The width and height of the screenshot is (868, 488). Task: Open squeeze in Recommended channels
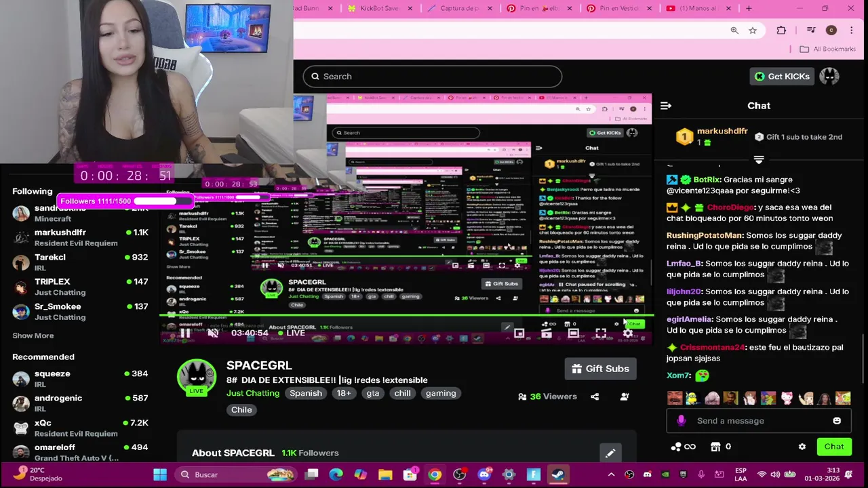pos(80,378)
